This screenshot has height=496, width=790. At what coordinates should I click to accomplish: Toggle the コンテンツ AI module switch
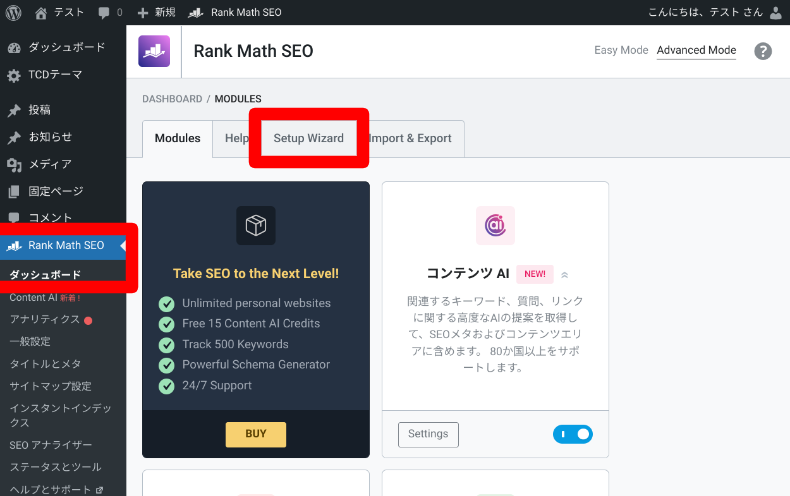tap(572, 434)
